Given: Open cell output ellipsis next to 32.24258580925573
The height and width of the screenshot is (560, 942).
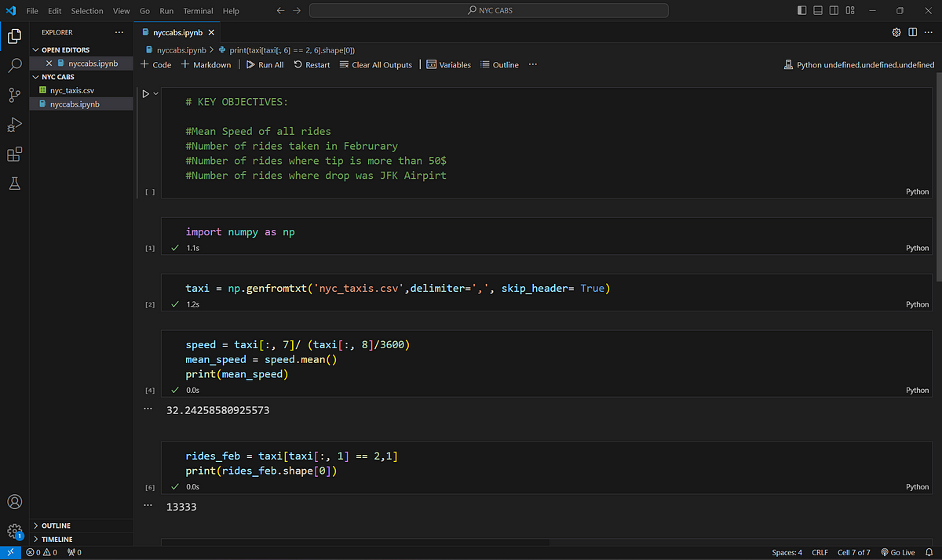Looking at the screenshot, I should coord(148,409).
